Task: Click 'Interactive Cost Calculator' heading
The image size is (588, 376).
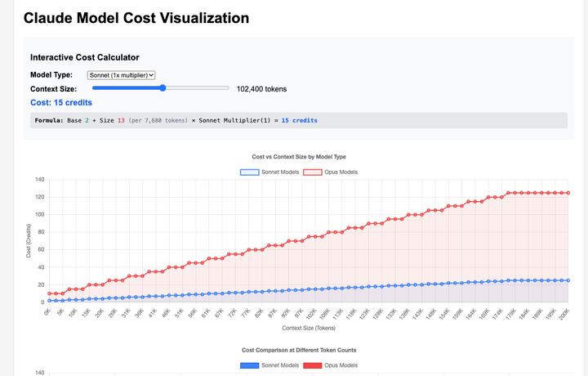Action: [85, 57]
